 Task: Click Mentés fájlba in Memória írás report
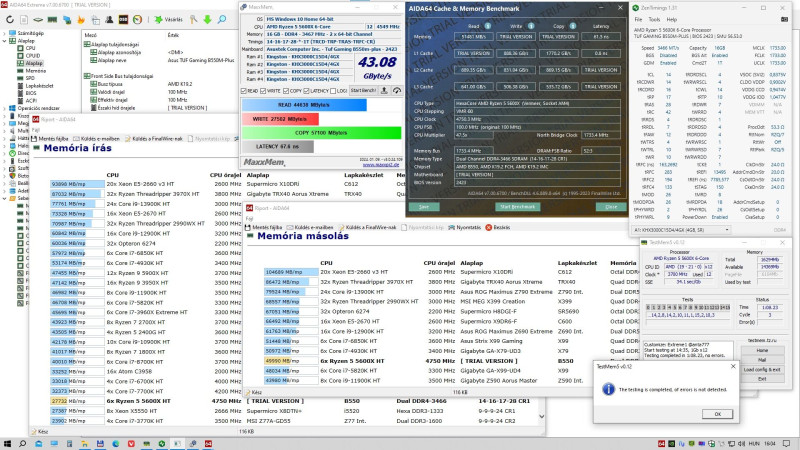[x=50, y=139]
